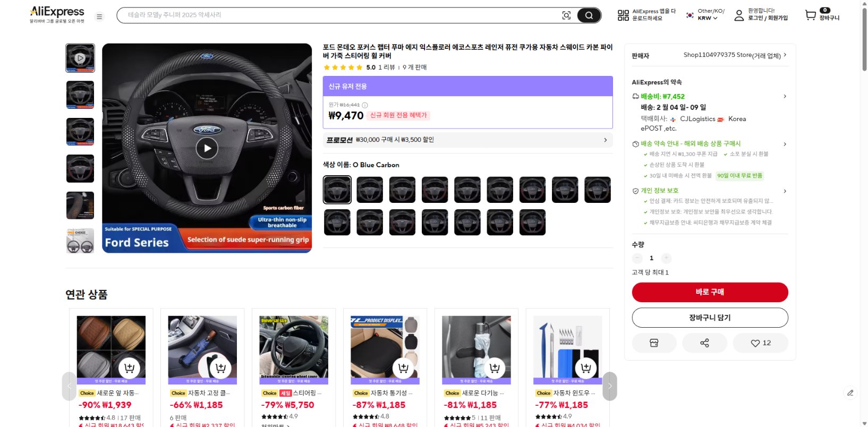868x427 pixels.
Task: Decrease quantity with minus button
Action: click(637, 258)
